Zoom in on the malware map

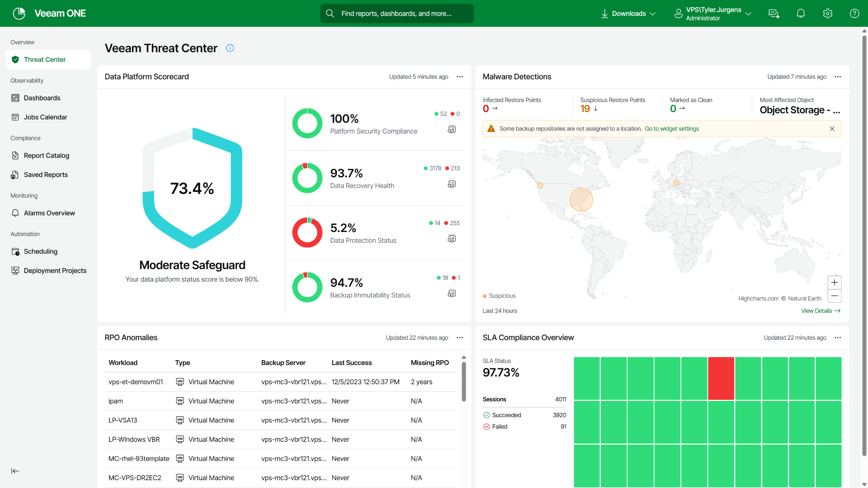pyautogui.click(x=834, y=282)
